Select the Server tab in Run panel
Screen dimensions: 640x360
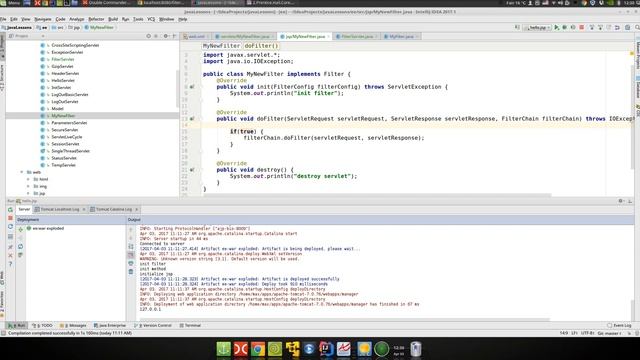[x=24, y=209]
